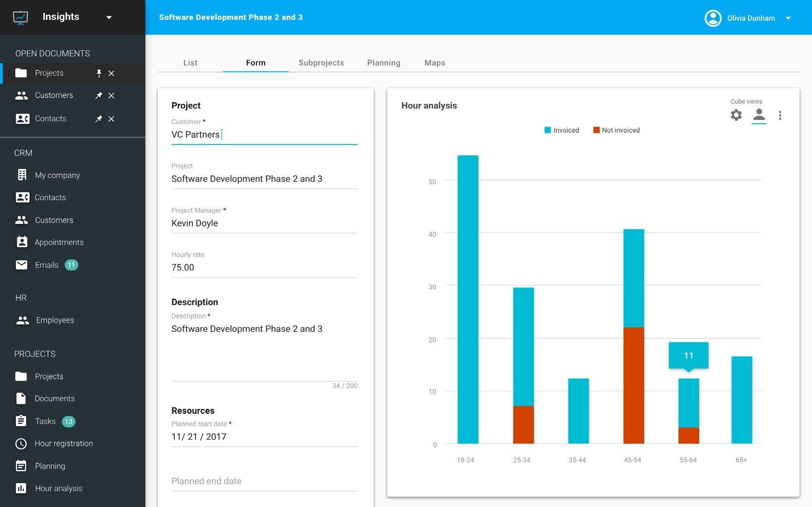Close the Customers open document
The image size is (812, 507).
tap(111, 96)
